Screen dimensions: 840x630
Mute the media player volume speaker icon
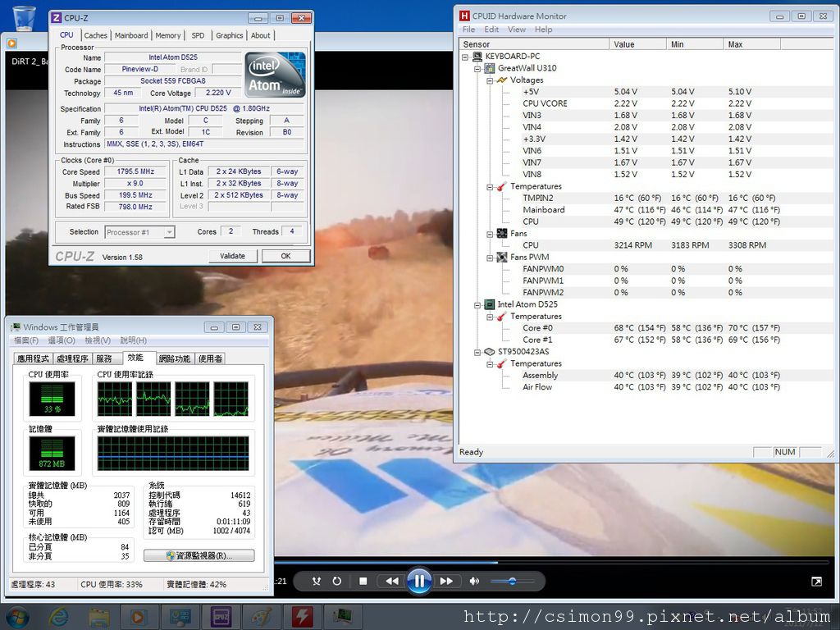pyautogui.click(x=474, y=582)
